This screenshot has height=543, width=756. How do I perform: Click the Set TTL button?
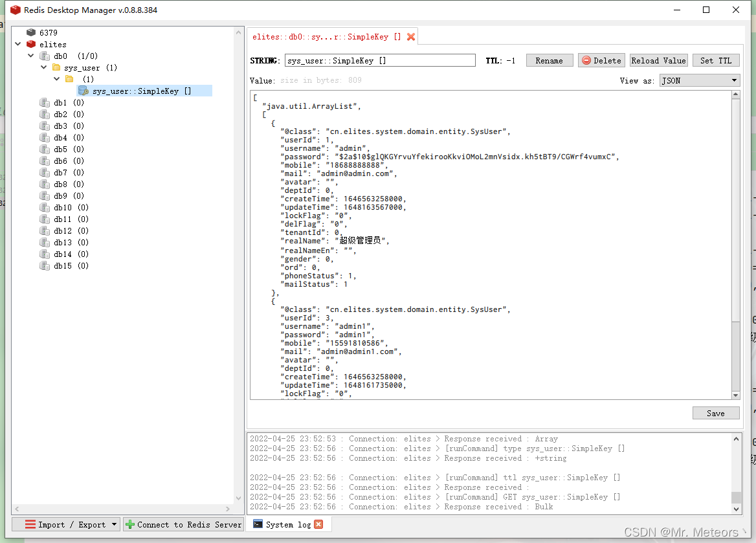(716, 61)
